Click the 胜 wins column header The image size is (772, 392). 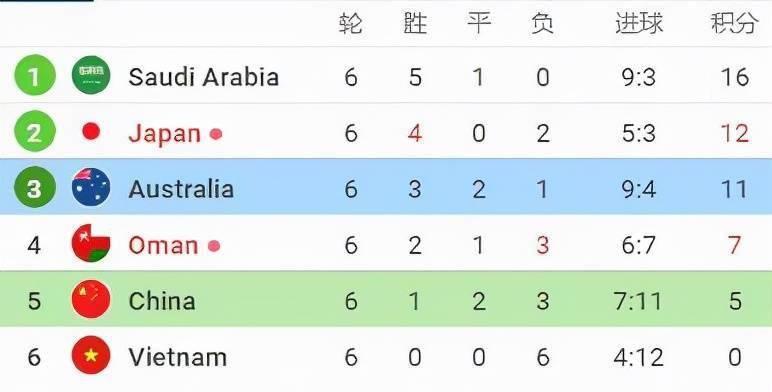pyautogui.click(x=415, y=23)
